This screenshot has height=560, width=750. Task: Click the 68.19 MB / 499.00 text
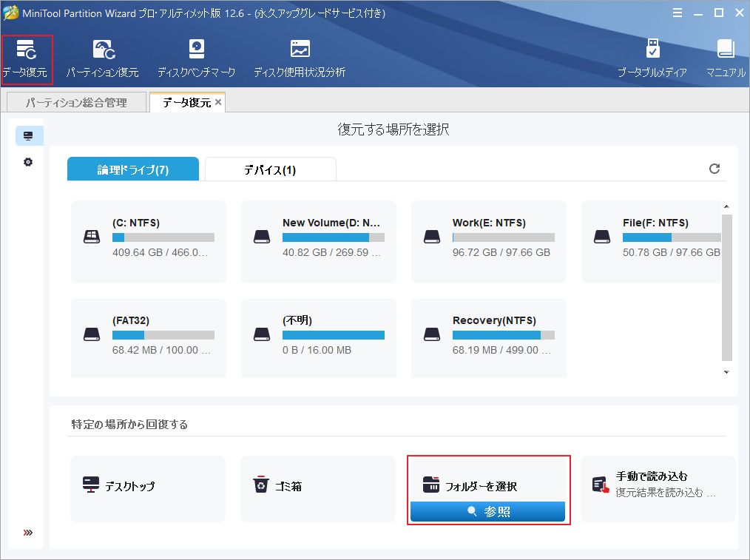[x=501, y=350]
